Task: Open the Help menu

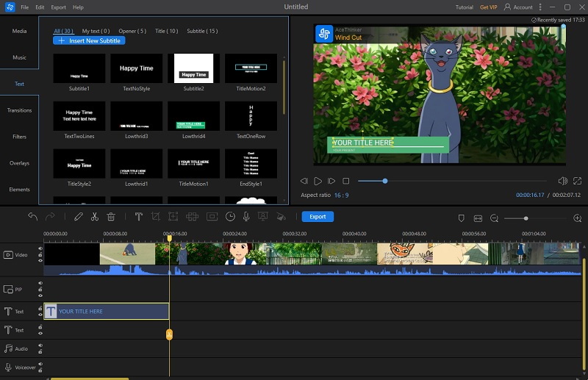Action: coord(78,7)
